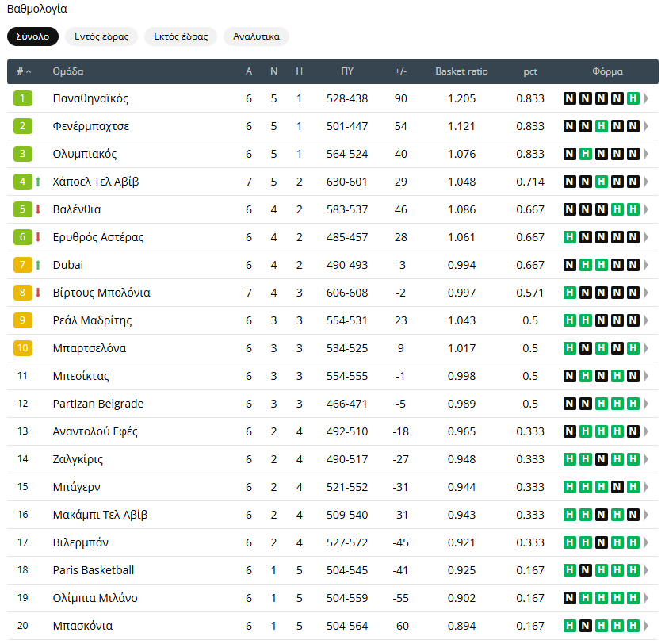The height and width of the screenshot is (644, 665).
Task: Switch to the Εκτός έδρας tab
Action: coord(181,36)
